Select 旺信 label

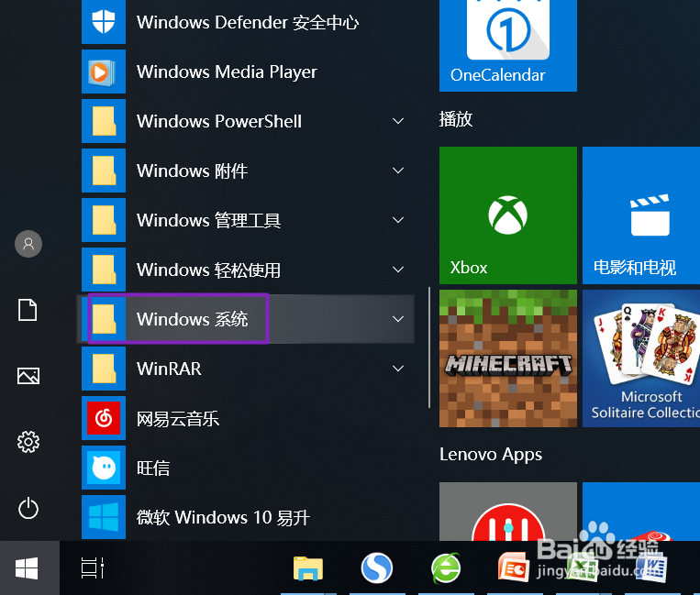(x=153, y=468)
